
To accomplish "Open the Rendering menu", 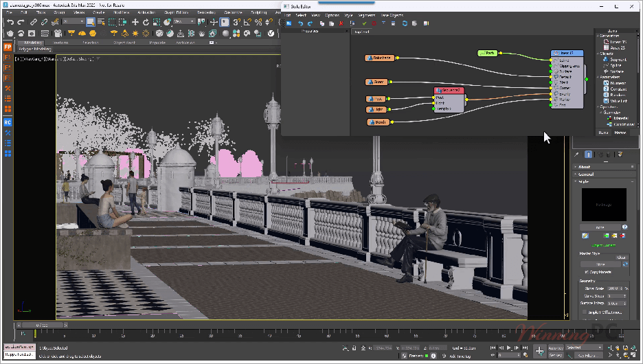I will click(206, 12).
